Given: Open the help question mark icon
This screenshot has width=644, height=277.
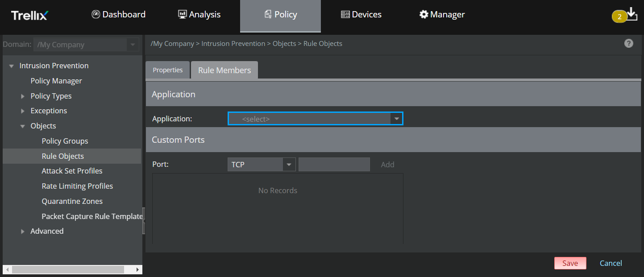Looking at the screenshot, I should coord(629,43).
